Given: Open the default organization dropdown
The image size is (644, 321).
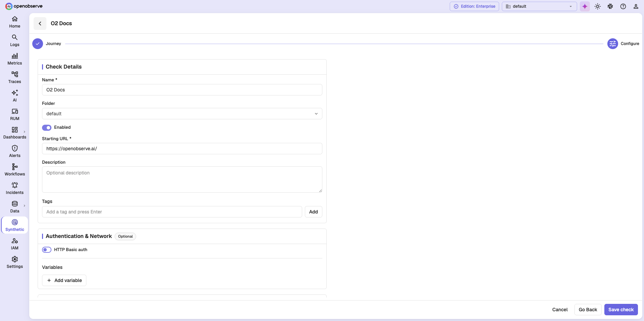Looking at the screenshot, I should point(539,6).
